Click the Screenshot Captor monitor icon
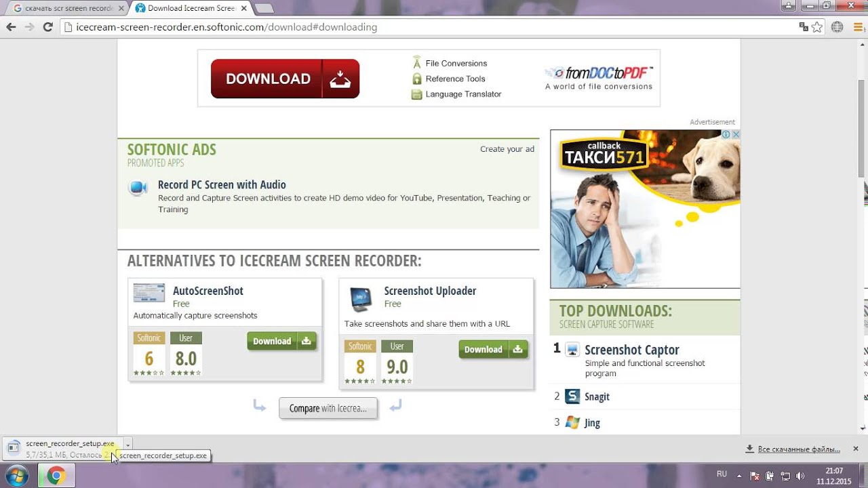Viewport: 868px width, 488px height. click(x=572, y=350)
